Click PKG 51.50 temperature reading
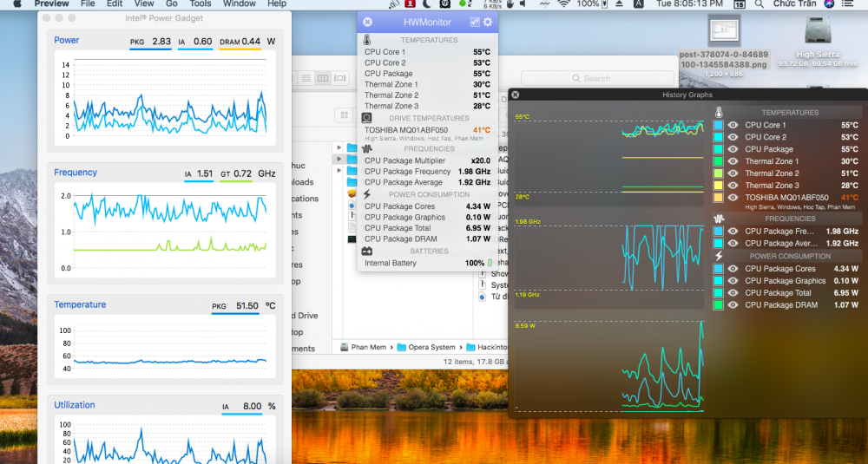Screen dimensions: 868x464 coord(234,306)
